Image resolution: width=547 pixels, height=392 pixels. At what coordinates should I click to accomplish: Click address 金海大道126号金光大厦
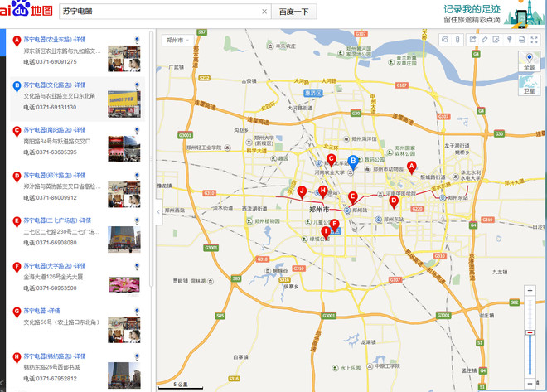[x=53, y=277]
